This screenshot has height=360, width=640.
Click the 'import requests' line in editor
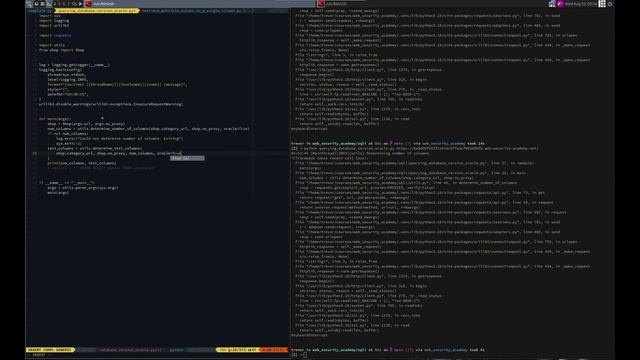[55, 36]
